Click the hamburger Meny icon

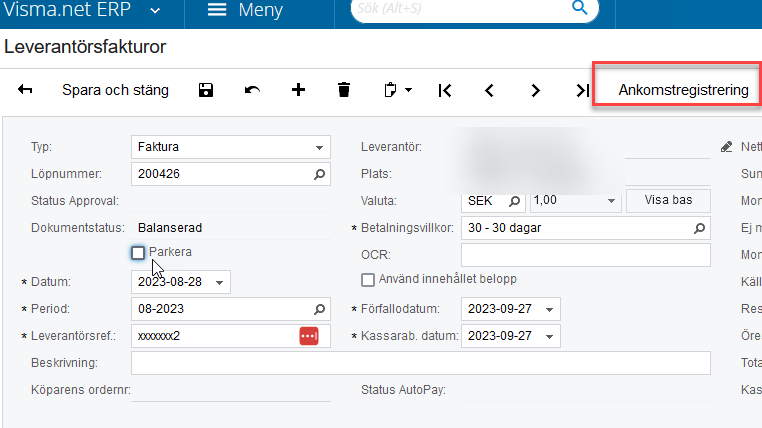tap(217, 9)
